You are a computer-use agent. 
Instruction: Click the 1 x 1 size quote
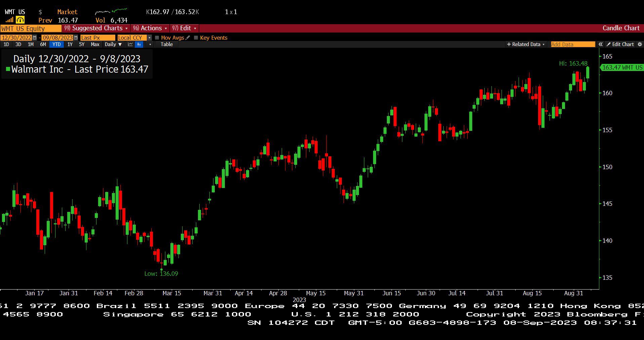(x=231, y=12)
